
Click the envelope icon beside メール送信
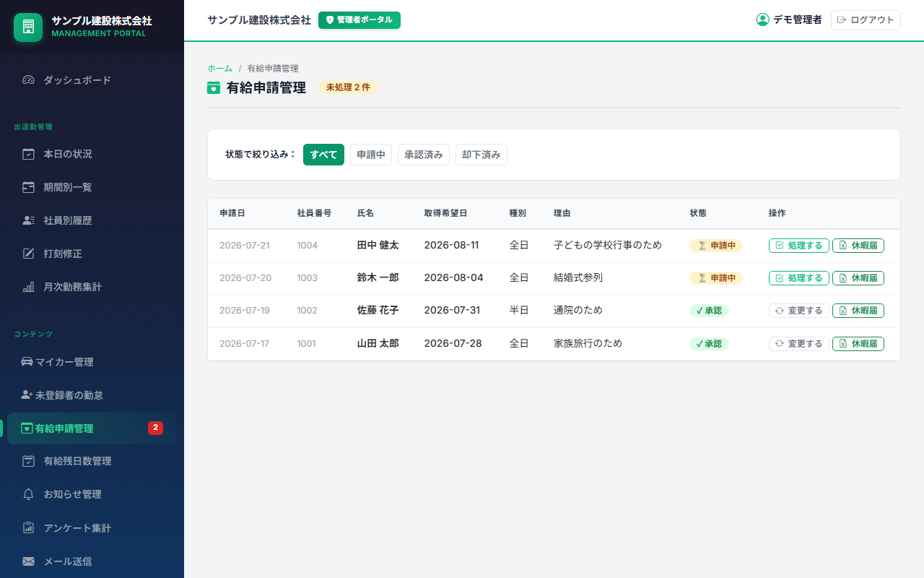[29, 561]
